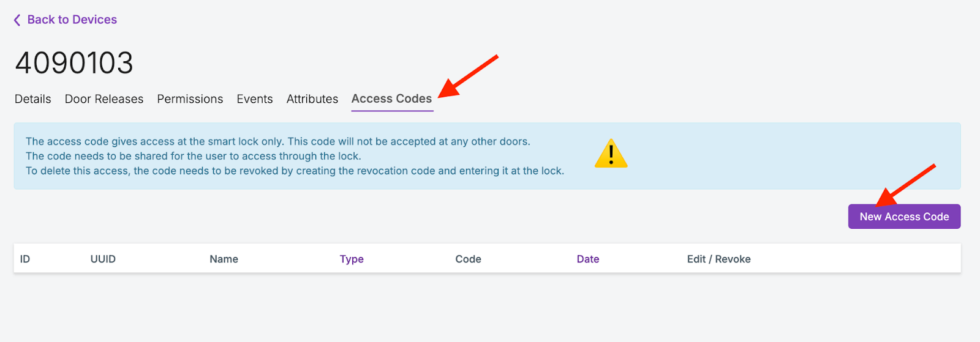Viewport: 980px width, 342px height.
Task: Click the Name column header
Action: [x=224, y=259]
